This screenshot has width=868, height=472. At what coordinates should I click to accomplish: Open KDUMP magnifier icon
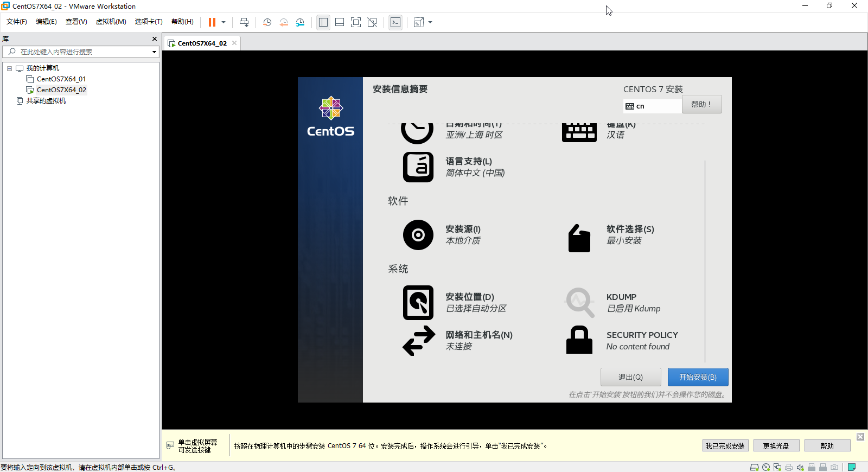tap(580, 302)
